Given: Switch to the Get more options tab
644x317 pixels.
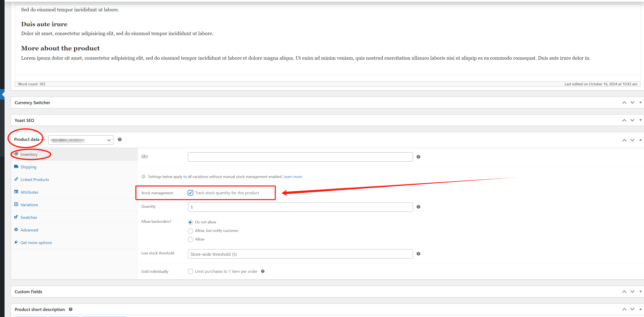Looking at the screenshot, I should click(x=36, y=242).
